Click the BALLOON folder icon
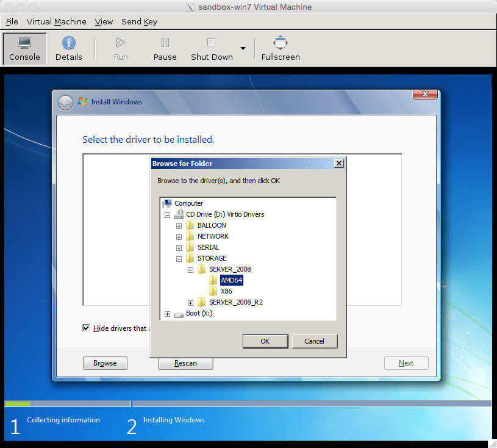The height and width of the screenshot is (448, 497). click(x=190, y=225)
